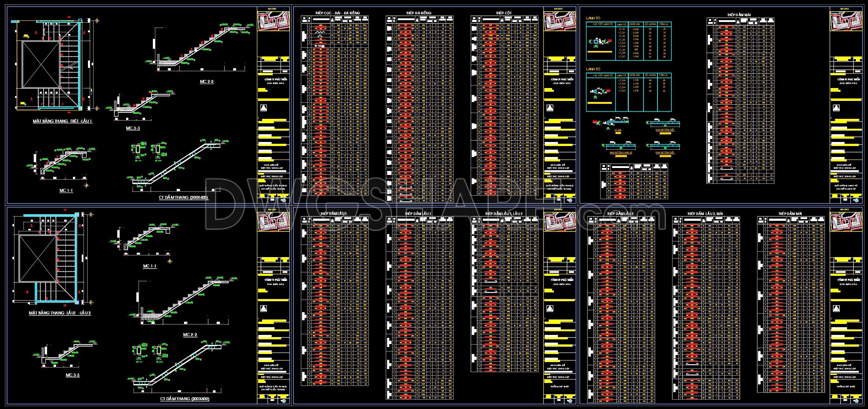Screen dimensions: 868x409
Task: Click the crossed elevator shaft in the TRỆT-LẦU 1 plan
Action: tap(41, 65)
